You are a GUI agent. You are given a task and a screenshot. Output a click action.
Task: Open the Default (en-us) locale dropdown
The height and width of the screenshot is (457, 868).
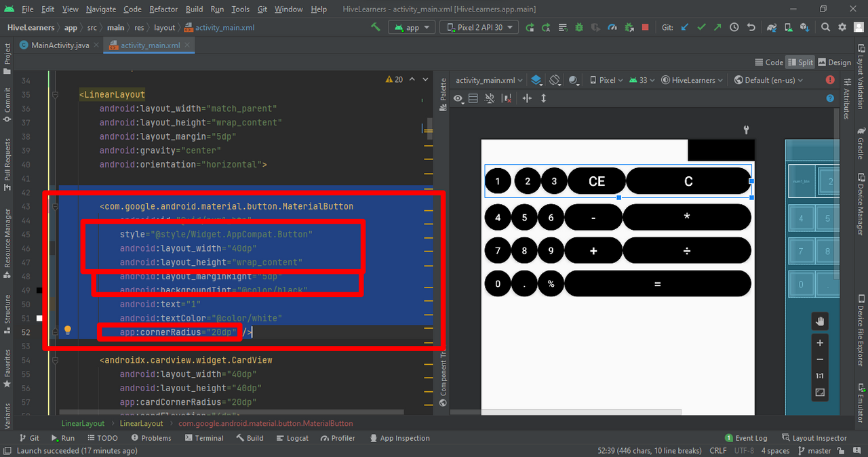(768, 80)
